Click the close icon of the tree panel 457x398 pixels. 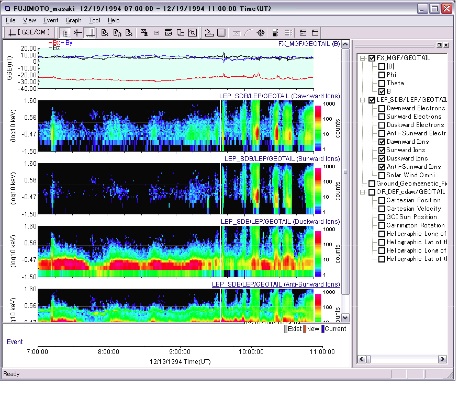pos(445,45)
